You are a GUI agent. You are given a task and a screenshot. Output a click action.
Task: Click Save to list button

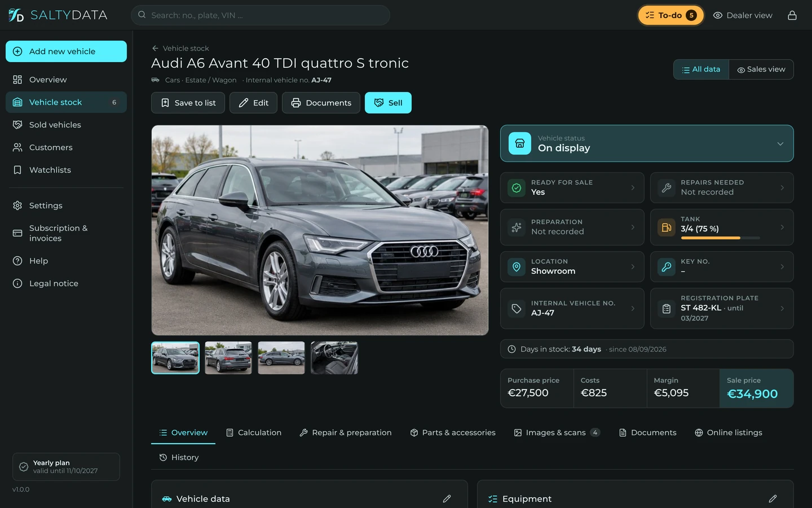(x=188, y=103)
